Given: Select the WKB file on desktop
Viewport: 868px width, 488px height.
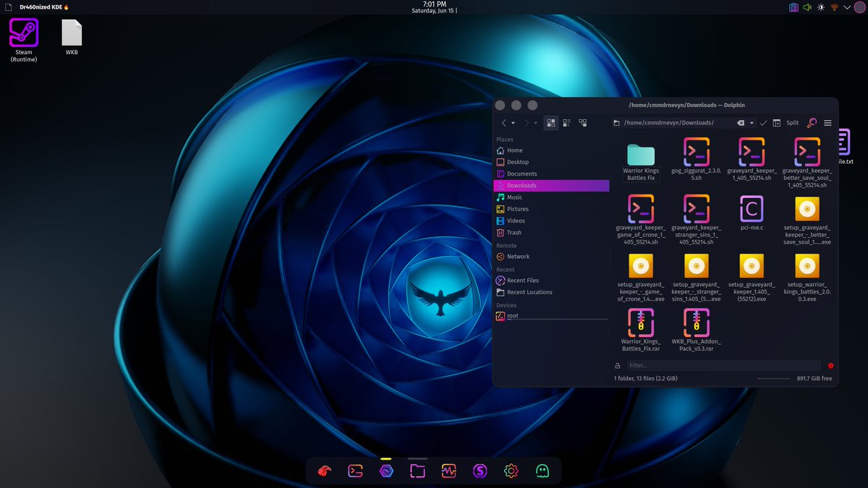Looking at the screenshot, I should pos(72,38).
